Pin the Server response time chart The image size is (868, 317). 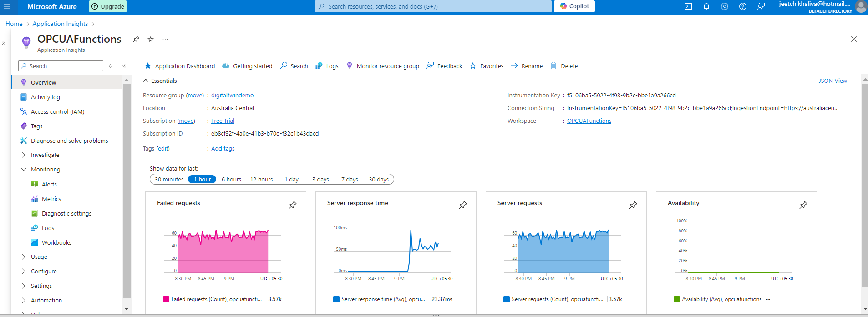[463, 205]
